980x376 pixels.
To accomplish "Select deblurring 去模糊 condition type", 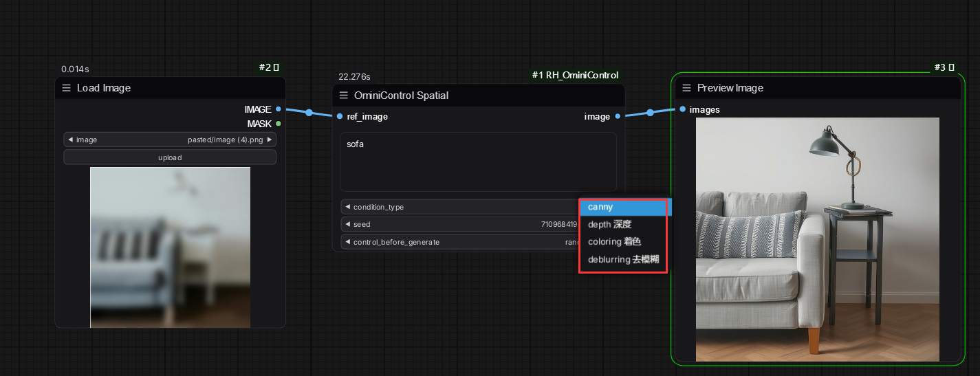I will [623, 259].
